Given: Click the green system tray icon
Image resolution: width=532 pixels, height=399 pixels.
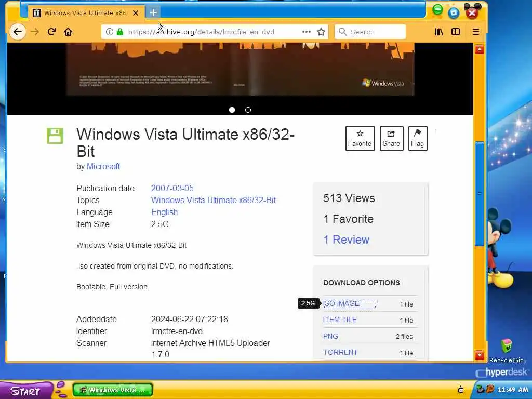Looking at the screenshot, I should 481,389.
